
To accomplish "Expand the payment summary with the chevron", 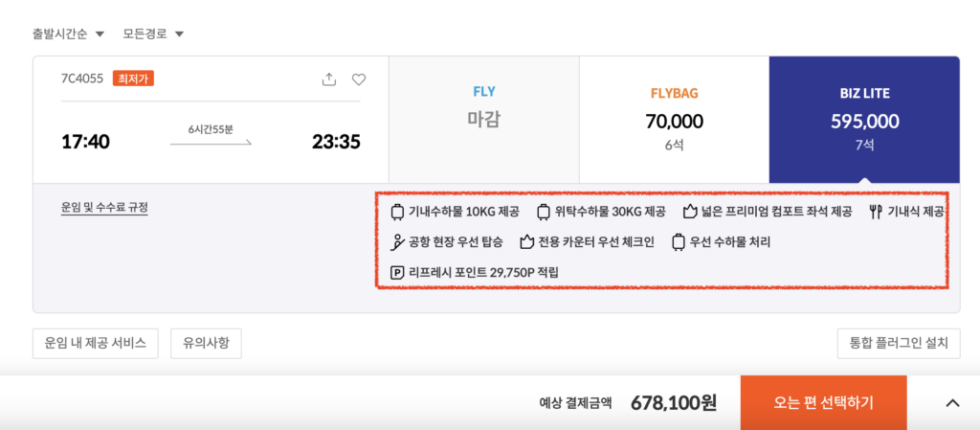I will pos(952,403).
